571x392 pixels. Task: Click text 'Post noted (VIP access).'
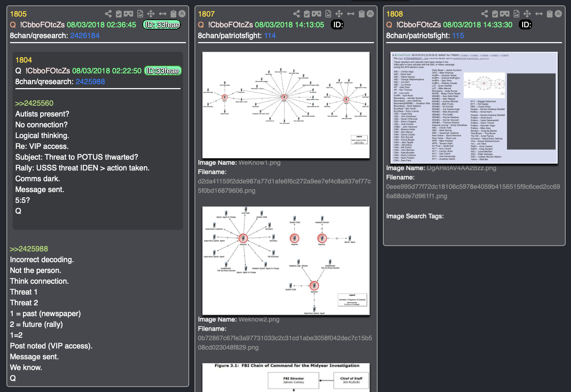(51, 346)
